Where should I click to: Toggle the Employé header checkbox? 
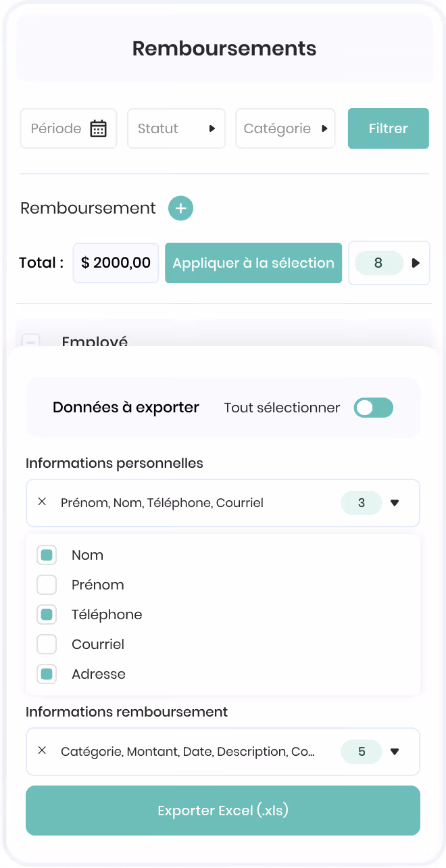coord(31,342)
